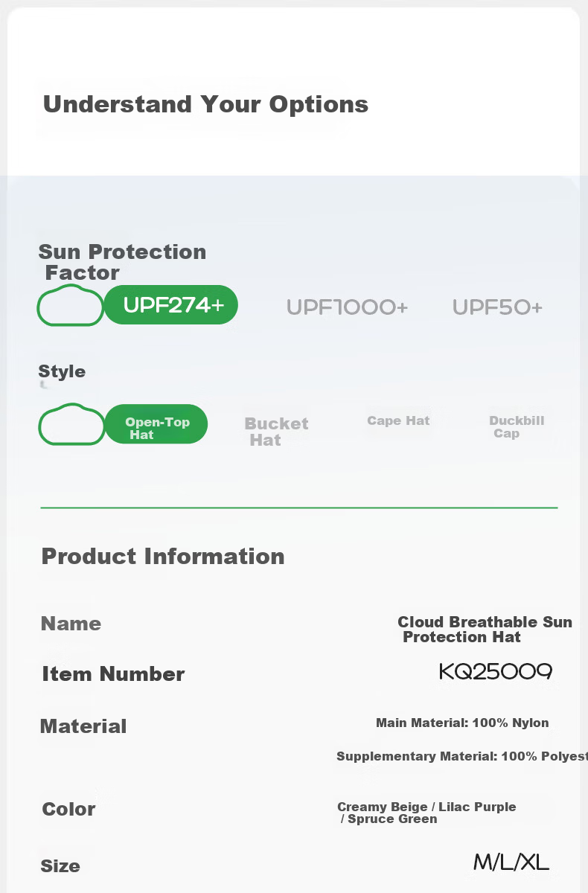Image resolution: width=588 pixels, height=893 pixels.
Task: Select the Open-Top Hat style
Action: 156,424
